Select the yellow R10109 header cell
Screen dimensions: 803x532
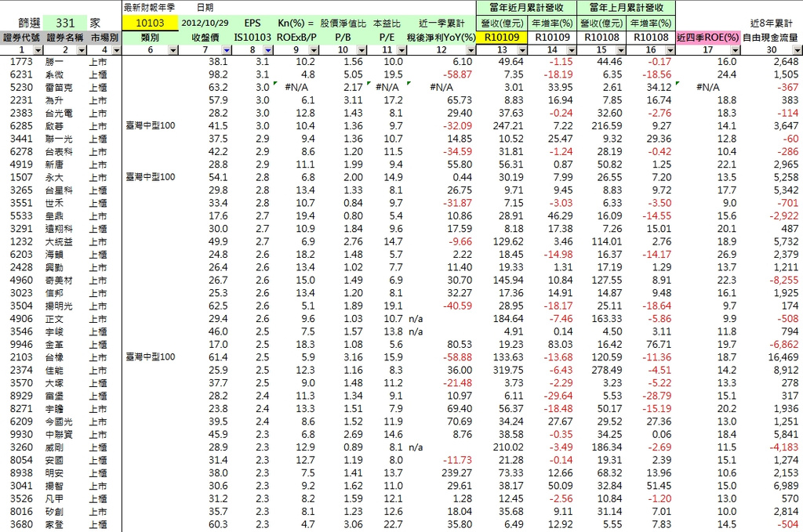click(502, 38)
